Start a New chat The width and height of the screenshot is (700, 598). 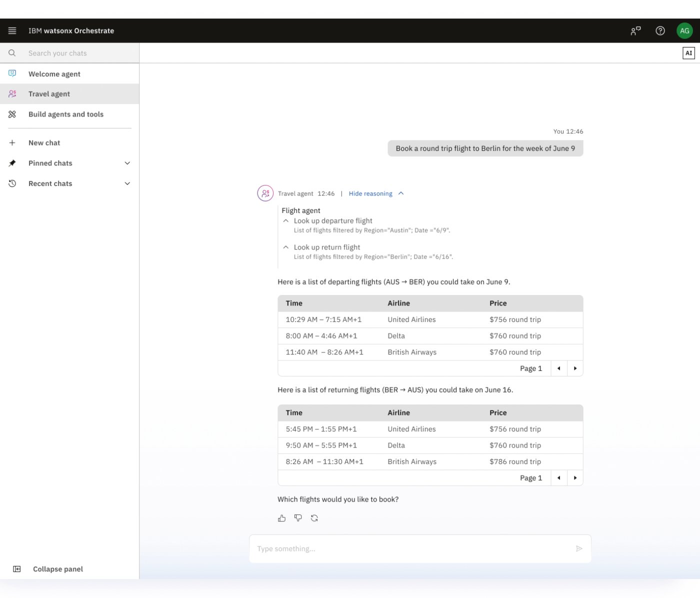[x=44, y=143]
